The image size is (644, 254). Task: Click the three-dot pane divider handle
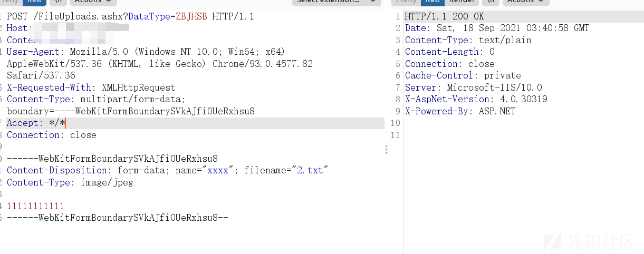point(386,150)
